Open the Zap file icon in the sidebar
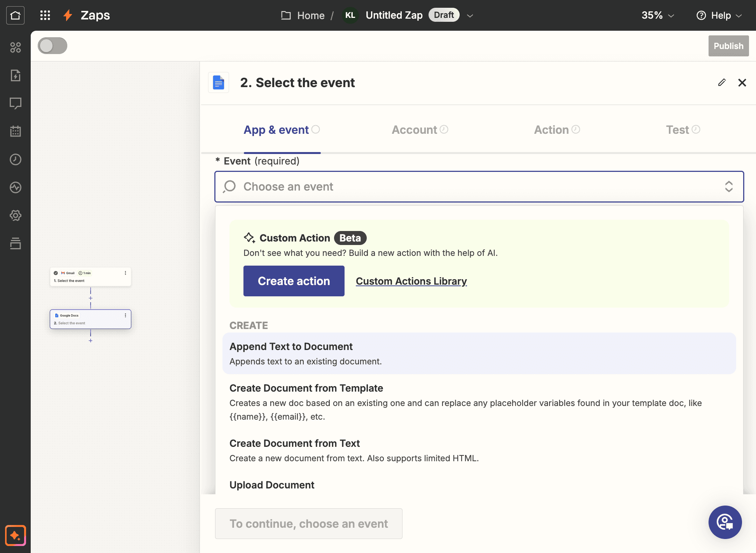This screenshot has width=756, height=553. 16,75
